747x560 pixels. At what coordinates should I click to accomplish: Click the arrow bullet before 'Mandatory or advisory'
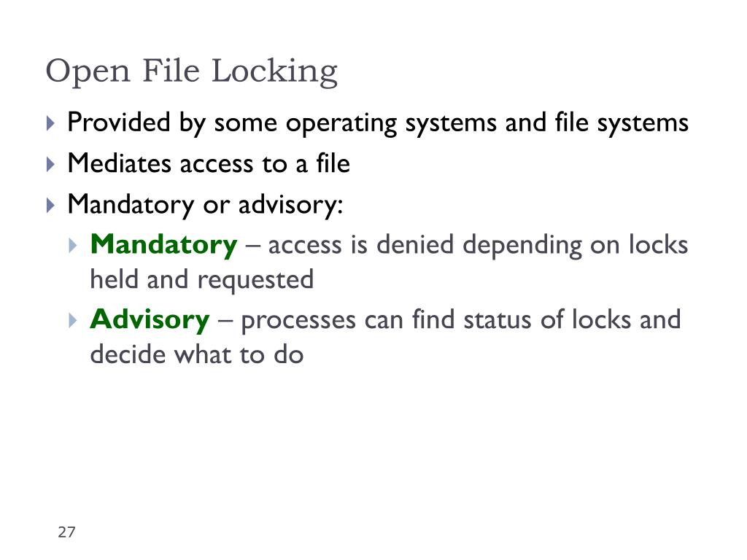tap(50, 205)
